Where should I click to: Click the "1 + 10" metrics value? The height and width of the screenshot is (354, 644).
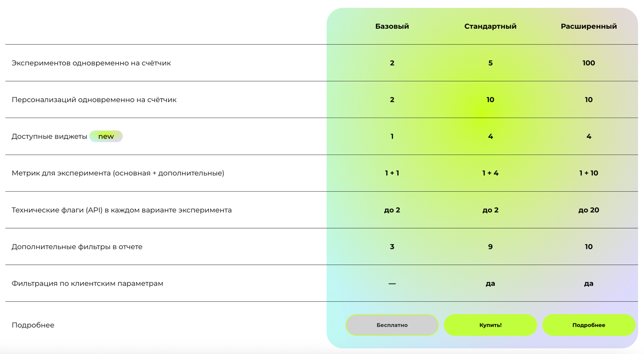click(x=588, y=173)
